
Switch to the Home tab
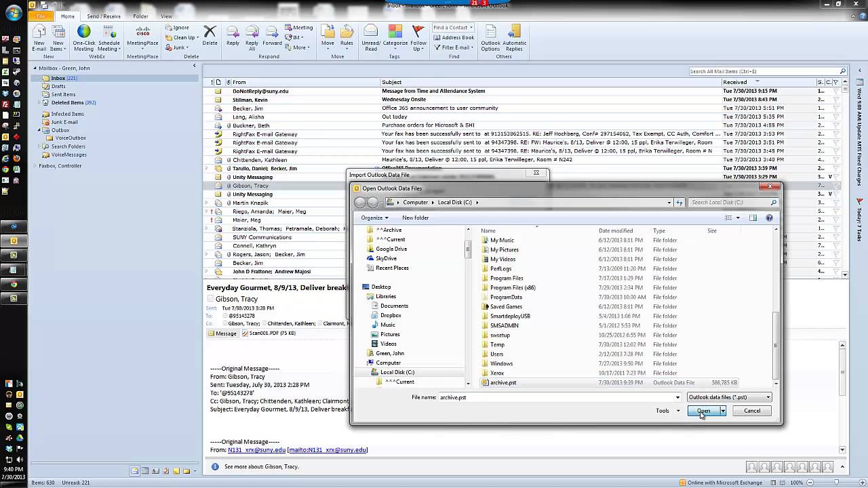[67, 16]
